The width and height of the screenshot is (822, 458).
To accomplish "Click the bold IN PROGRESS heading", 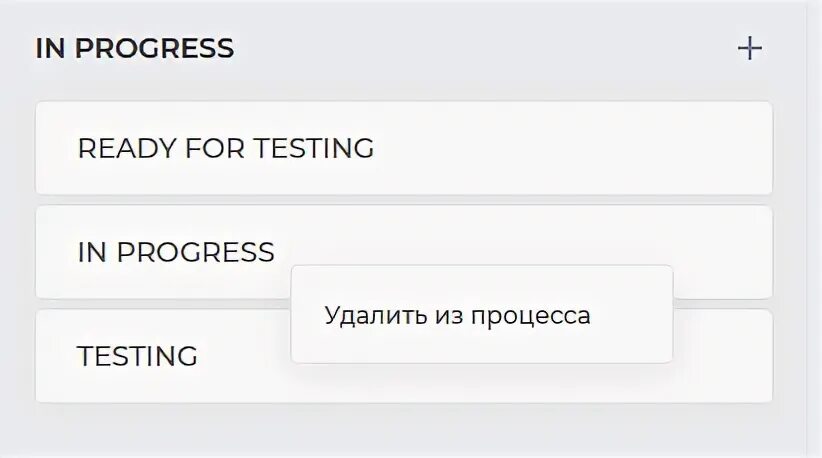I will click(134, 48).
